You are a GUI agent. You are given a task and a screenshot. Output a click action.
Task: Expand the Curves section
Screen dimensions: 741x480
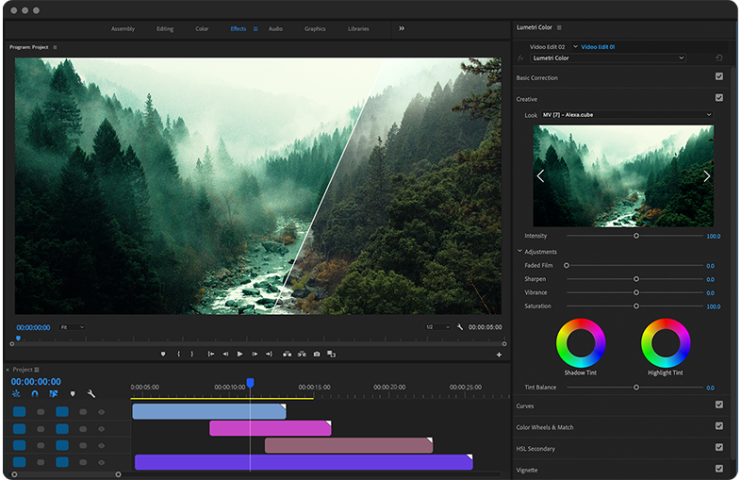[x=525, y=406]
